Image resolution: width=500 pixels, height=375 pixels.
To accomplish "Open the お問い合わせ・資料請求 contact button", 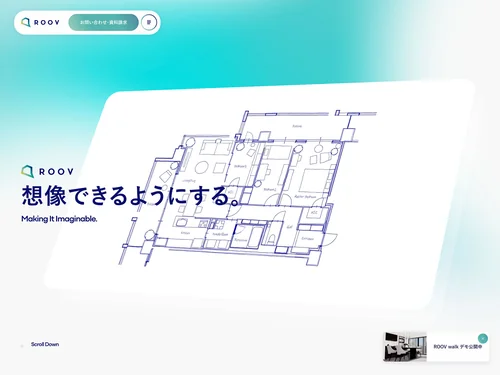I will point(103,22).
